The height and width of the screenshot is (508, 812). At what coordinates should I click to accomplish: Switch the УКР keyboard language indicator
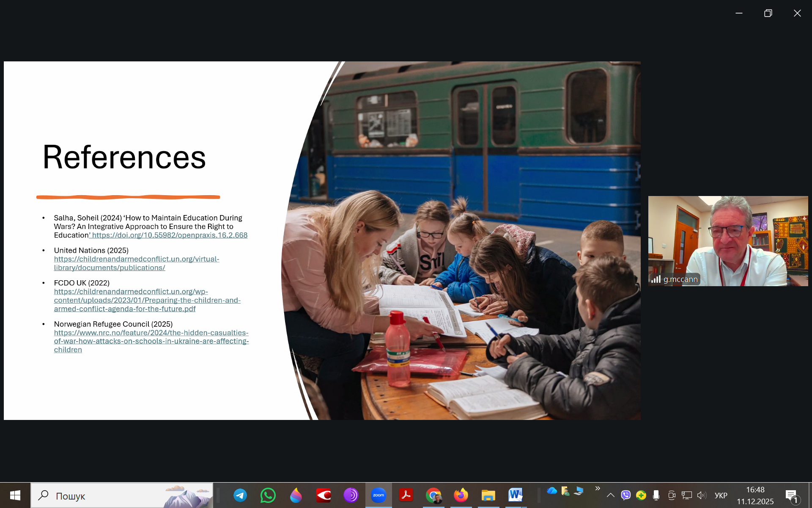721,496
